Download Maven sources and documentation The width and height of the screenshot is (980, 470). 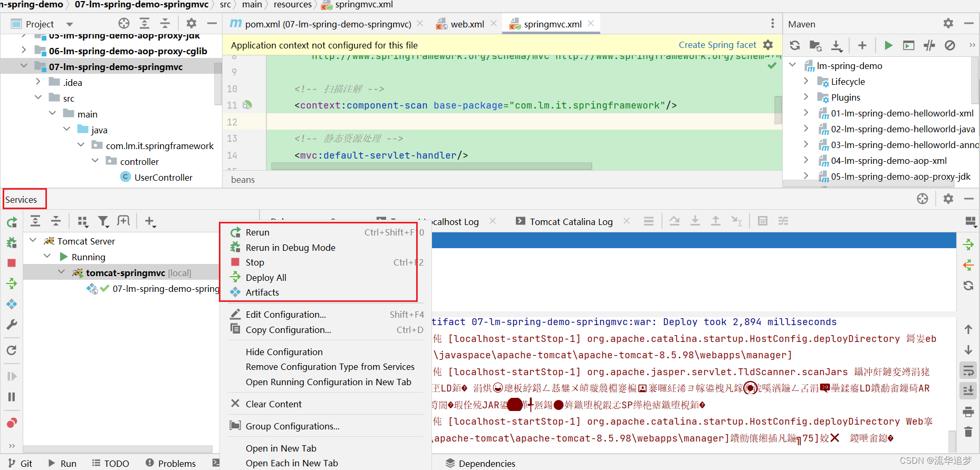837,45
